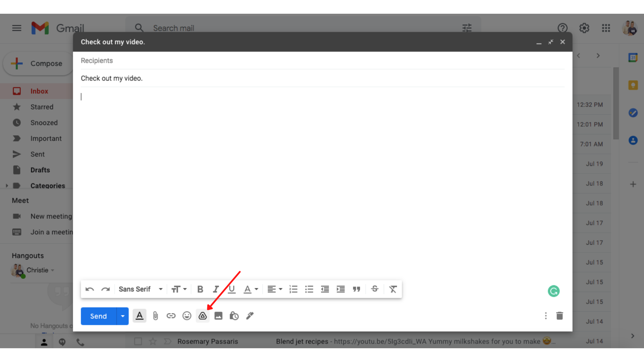Click the Drafts folder label

click(x=40, y=170)
